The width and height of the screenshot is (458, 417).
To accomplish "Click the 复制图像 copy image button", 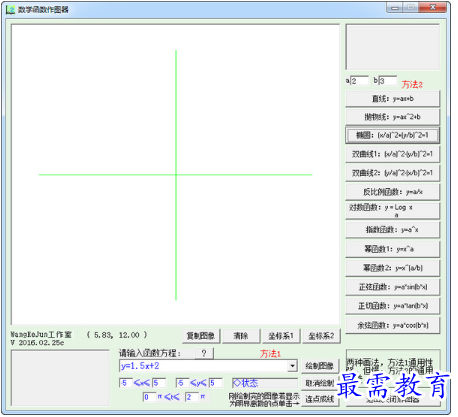I will click(201, 336).
